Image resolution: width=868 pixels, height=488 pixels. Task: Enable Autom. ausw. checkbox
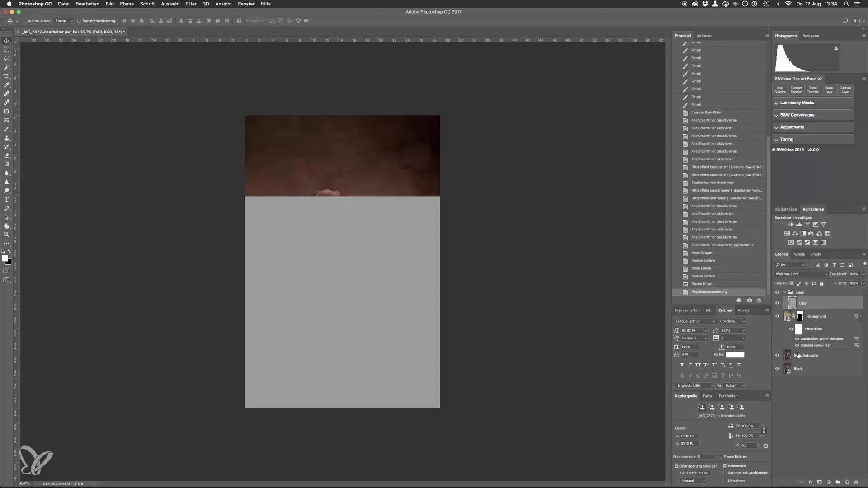[x=25, y=21]
